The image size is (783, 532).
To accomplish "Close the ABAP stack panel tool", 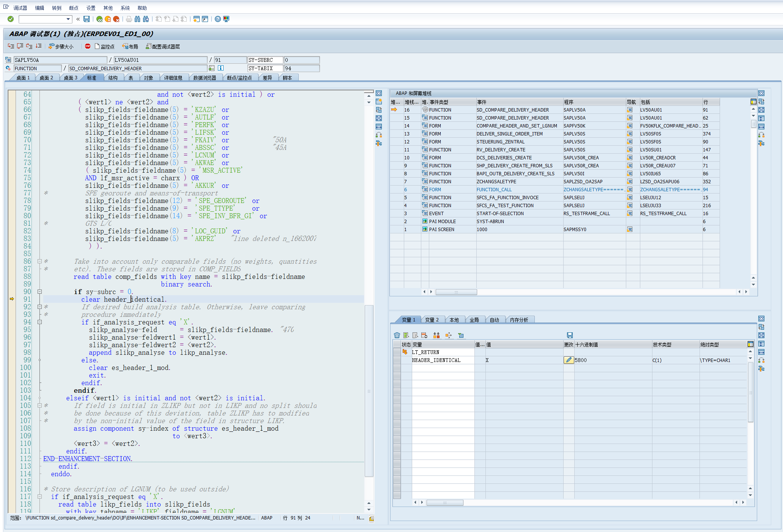I will pyautogui.click(x=761, y=93).
